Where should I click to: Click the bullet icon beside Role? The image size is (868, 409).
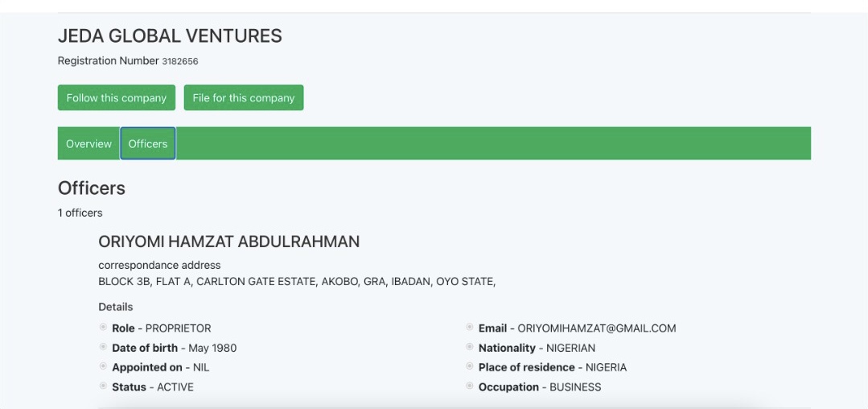click(103, 328)
